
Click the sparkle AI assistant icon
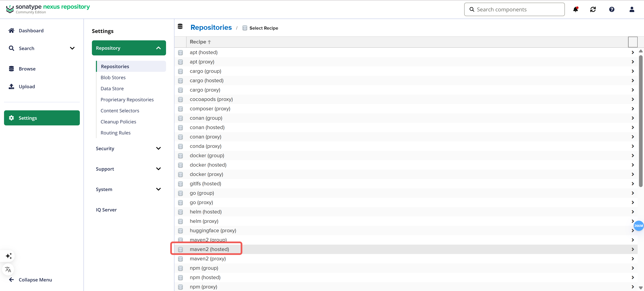pos(9,256)
